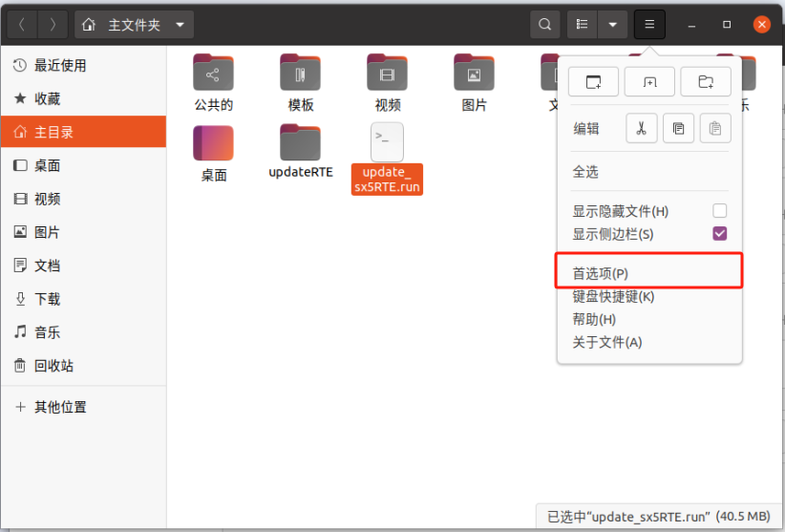Open a new window from the menu

tap(593, 81)
